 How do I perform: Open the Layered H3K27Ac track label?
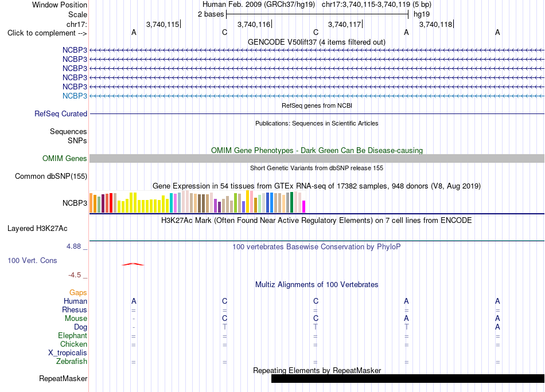(37, 229)
